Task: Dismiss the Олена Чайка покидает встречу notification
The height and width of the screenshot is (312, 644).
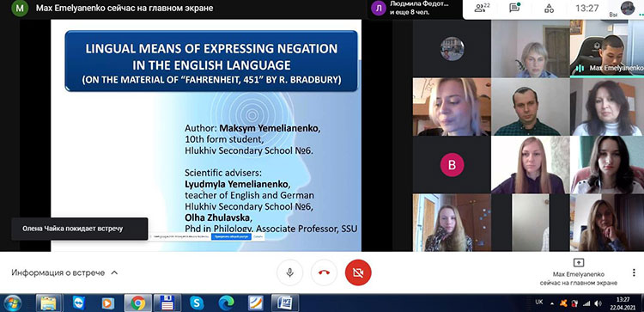Action: click(x=79, y=229)
